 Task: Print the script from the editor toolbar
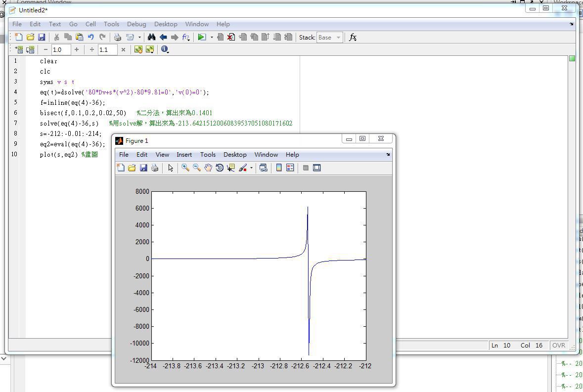coord(118,37)
